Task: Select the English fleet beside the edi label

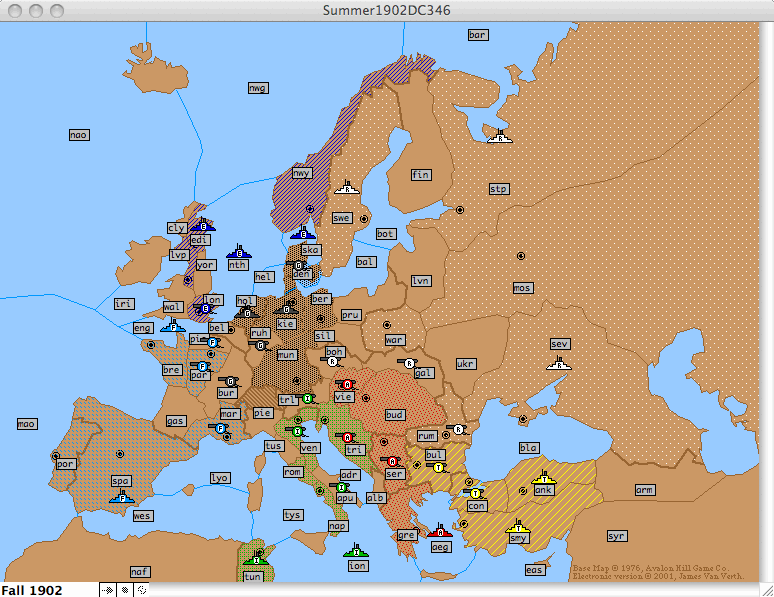Action: coord(203,225)
